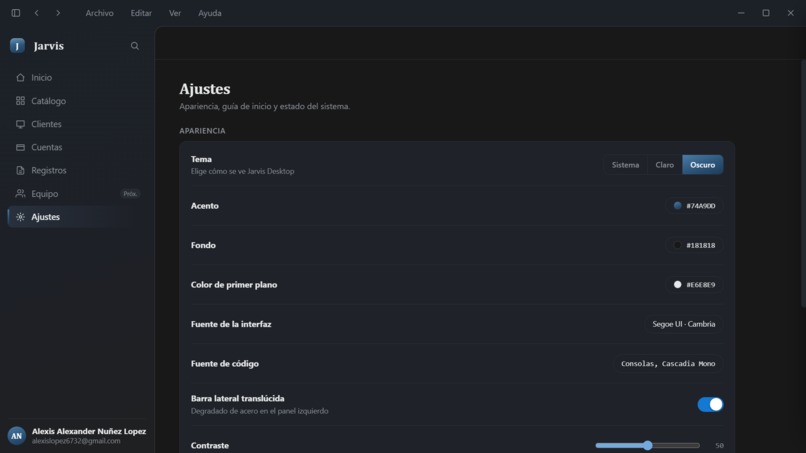Select Sistema theme option

click(625, 165)
